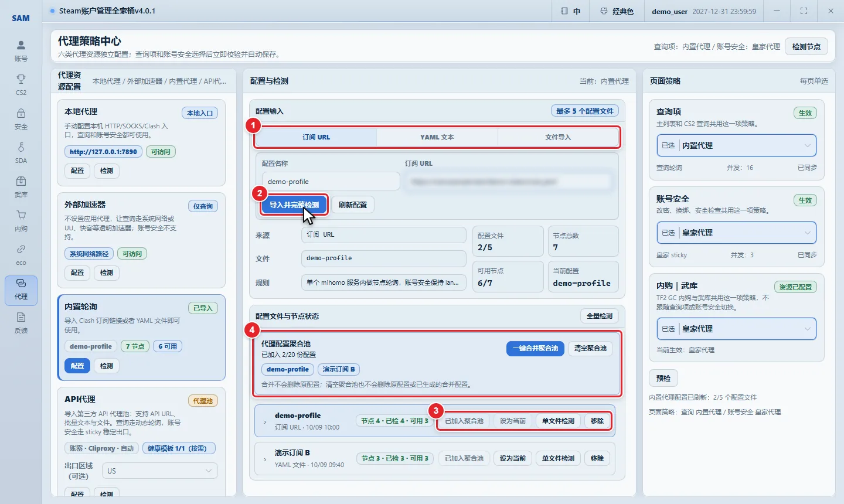Open the 查询项 内置代理 dropdown
844x504 pixels.
(736, 145)
